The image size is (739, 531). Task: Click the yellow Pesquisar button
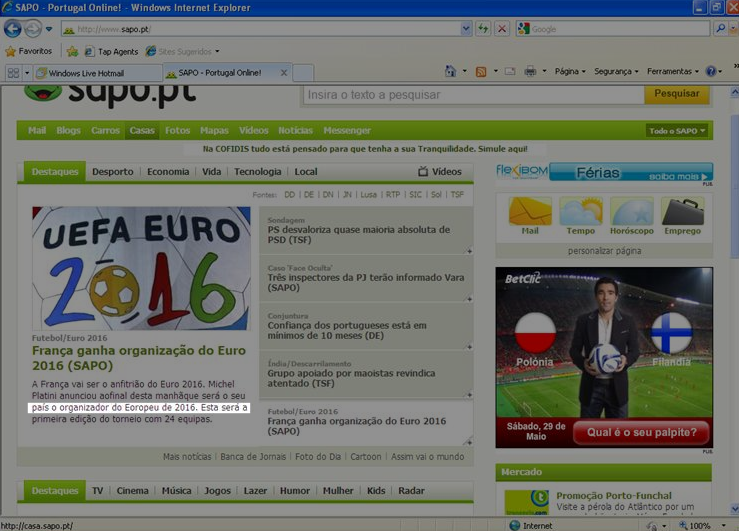point(676,94)
